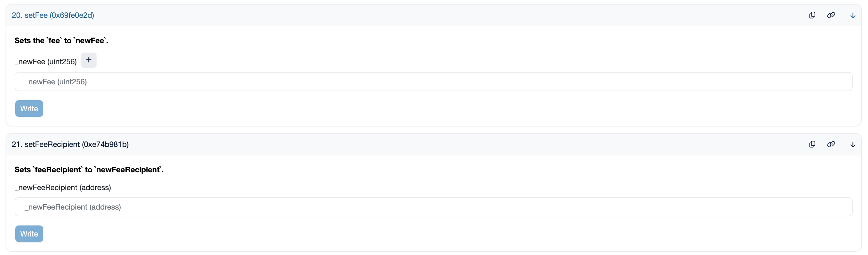Click the 'Sets the fee to newFee' description

coord(61,41)
